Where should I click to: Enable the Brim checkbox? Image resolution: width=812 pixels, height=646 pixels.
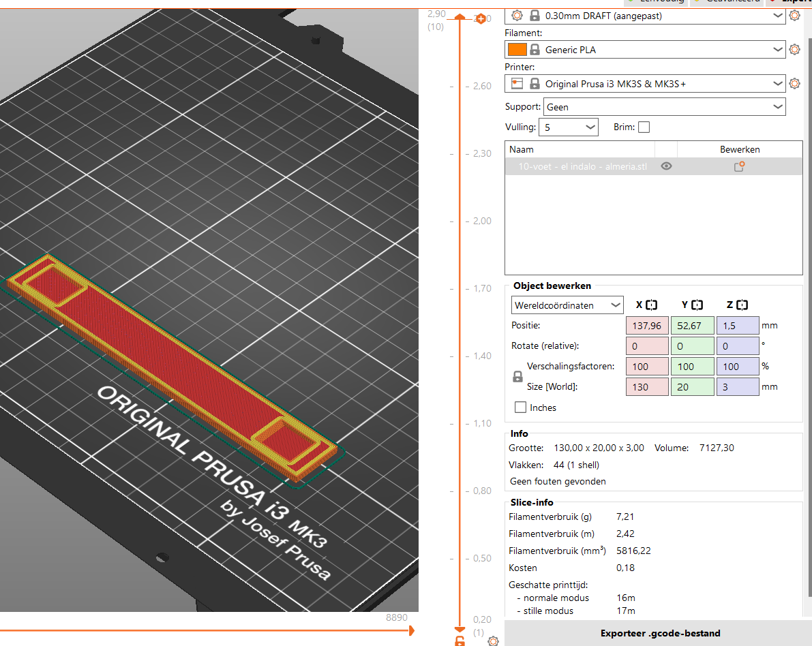point(644,127)
